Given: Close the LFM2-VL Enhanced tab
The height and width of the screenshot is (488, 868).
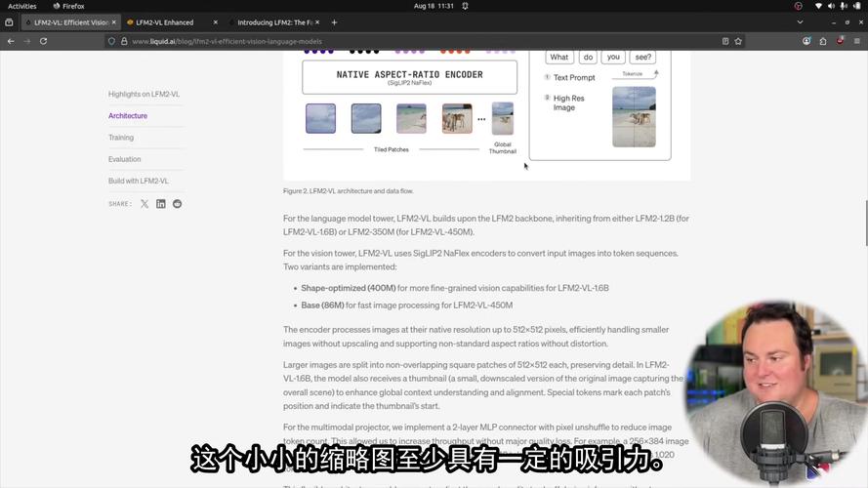Looking at the screenshot, I should pyautogui.click(x=216, y=22).
